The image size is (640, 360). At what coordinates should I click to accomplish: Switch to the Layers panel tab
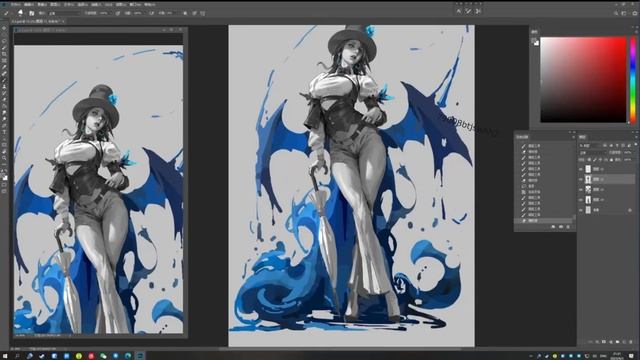(x=582, y=136)
